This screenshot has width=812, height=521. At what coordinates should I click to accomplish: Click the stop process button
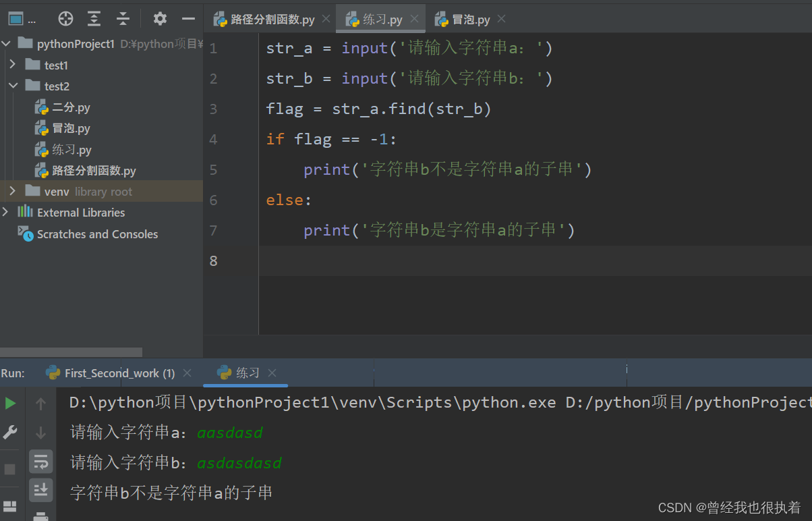point(10,469)
